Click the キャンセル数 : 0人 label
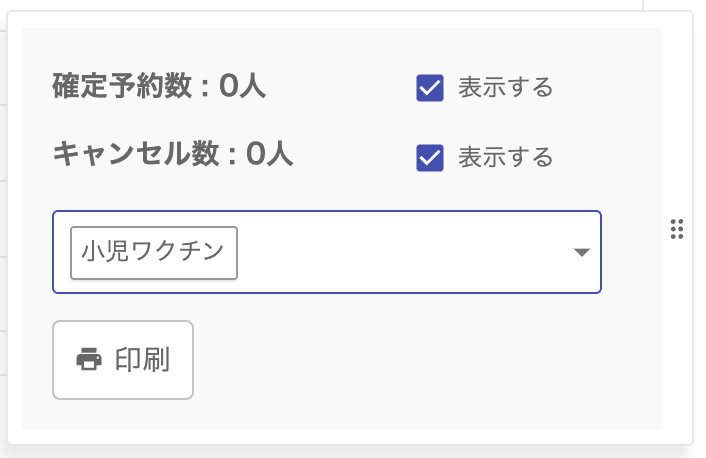706x458 pixels. point(172,154)
